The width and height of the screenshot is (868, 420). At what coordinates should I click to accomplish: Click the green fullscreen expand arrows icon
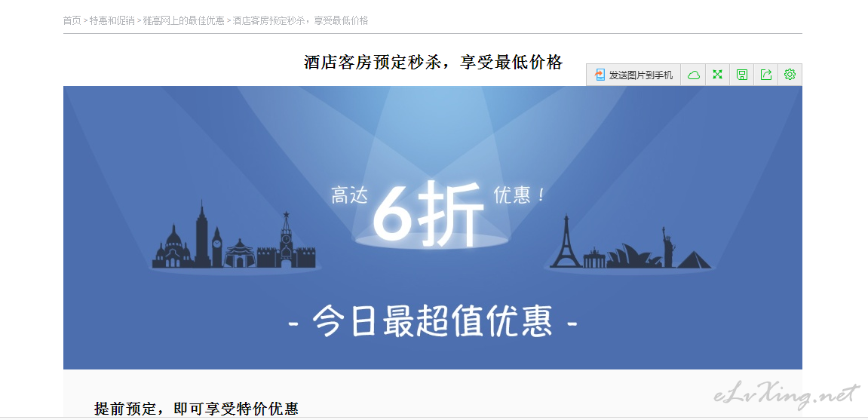point(717,75)
